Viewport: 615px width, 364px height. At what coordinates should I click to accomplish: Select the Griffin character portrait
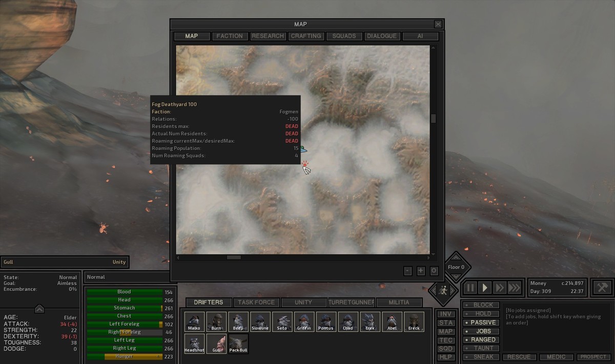304,322
